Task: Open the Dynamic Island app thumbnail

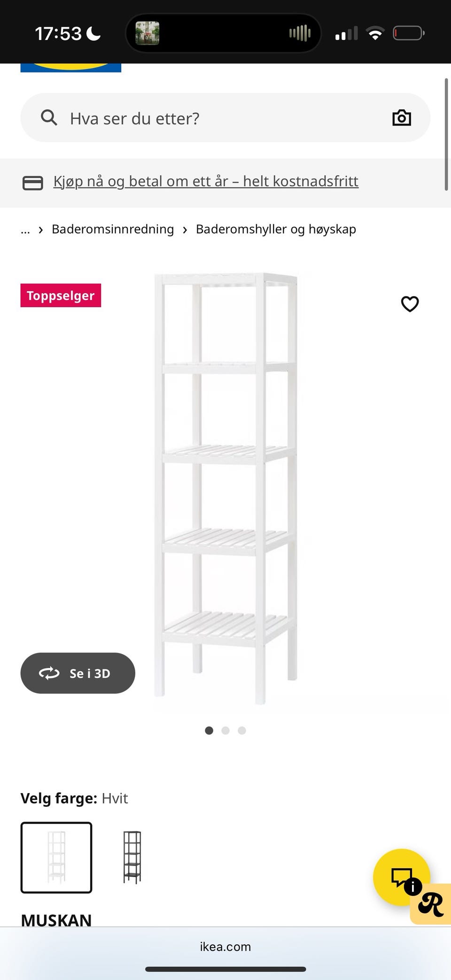Action: point(148,33)
